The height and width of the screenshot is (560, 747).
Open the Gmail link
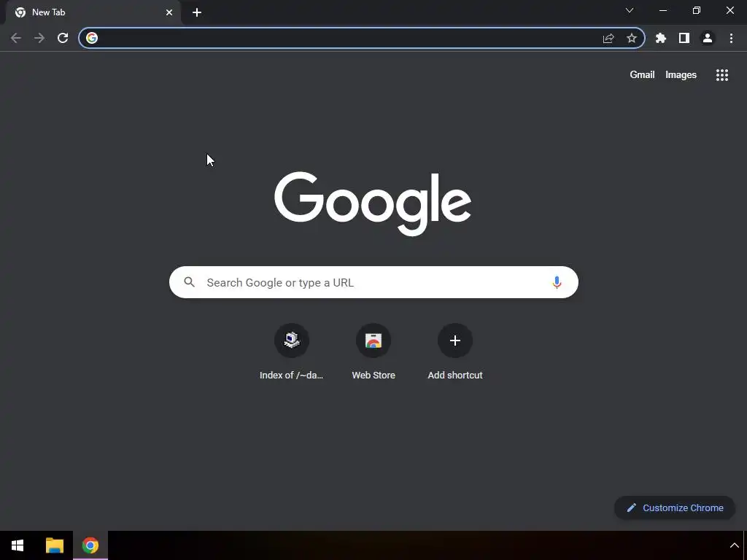point(642,75)
